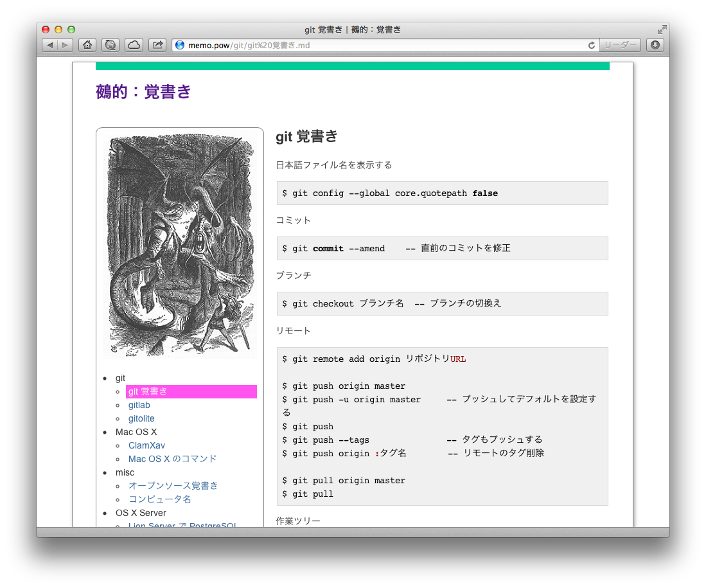Screen dimensions: 706x588
Task: Minimize the window with the yellow button
Action: (x=58, y=30)
